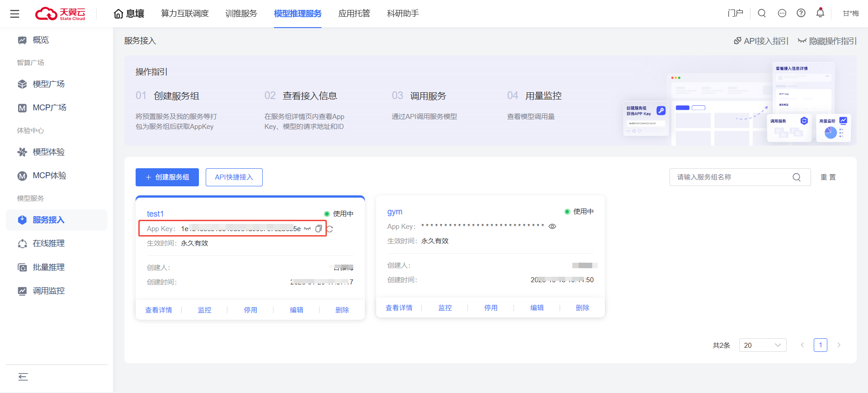Click the API快捷接入 button
The image size is (868, 393).
[234, 177]
